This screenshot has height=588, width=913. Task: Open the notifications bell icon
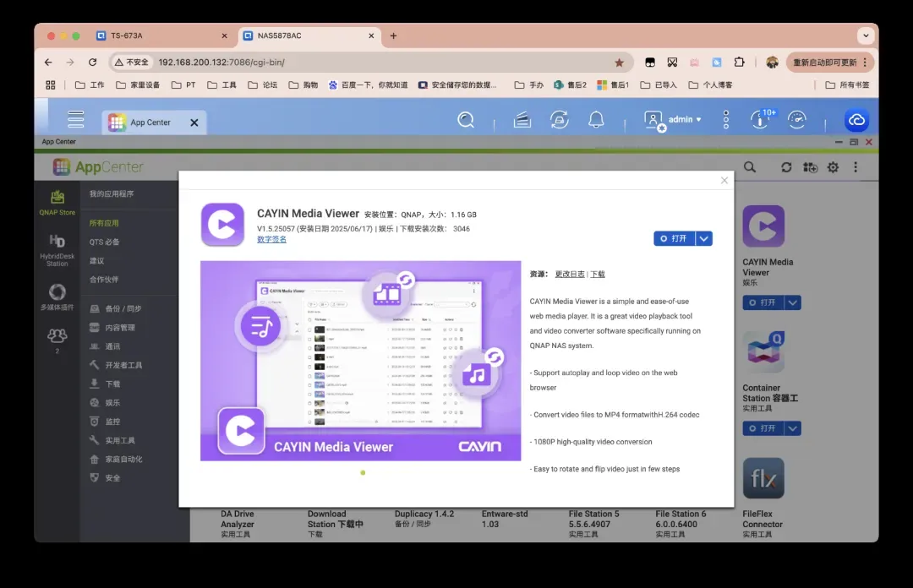(596, 120)
